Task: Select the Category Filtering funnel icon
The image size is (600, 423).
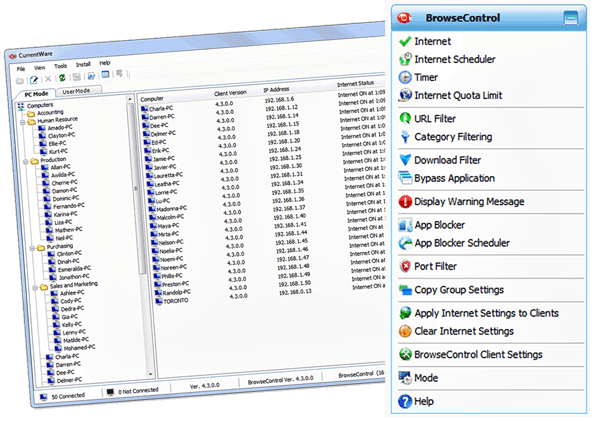Action: point(405,137)
